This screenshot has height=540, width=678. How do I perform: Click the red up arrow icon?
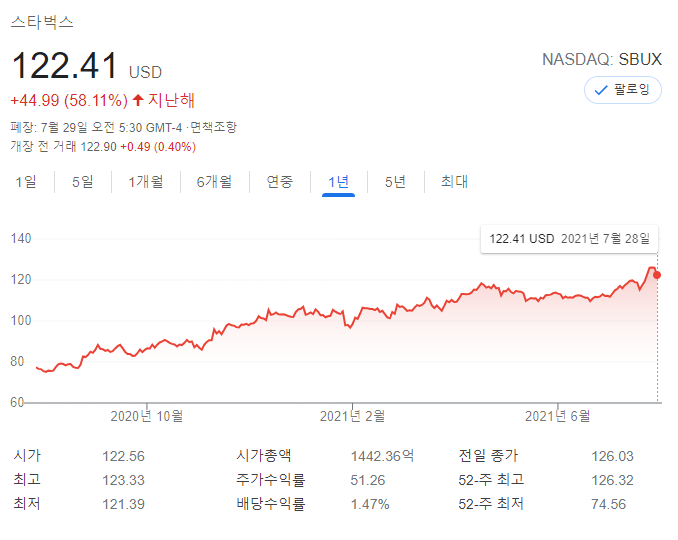(138, 100)
